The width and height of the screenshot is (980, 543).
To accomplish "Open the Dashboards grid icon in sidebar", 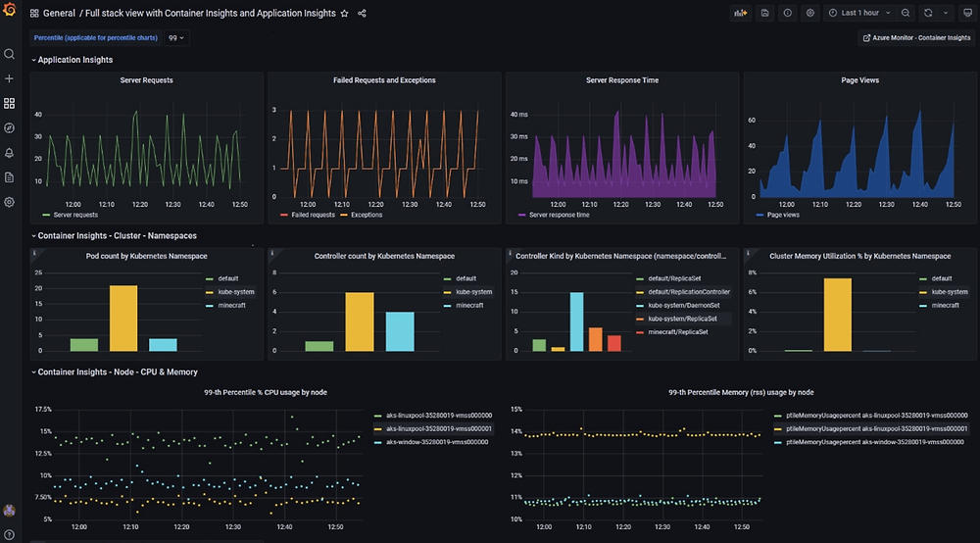I will 10,103.
